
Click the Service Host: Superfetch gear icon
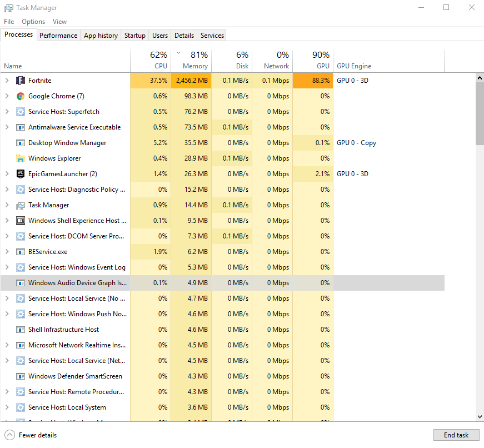[x=21, y=112]
